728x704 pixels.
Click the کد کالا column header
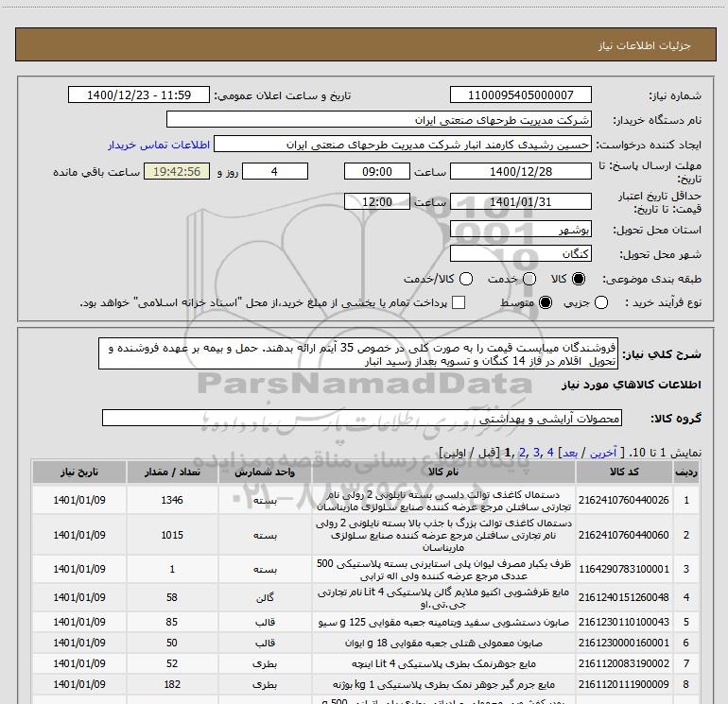click(624, 472)
